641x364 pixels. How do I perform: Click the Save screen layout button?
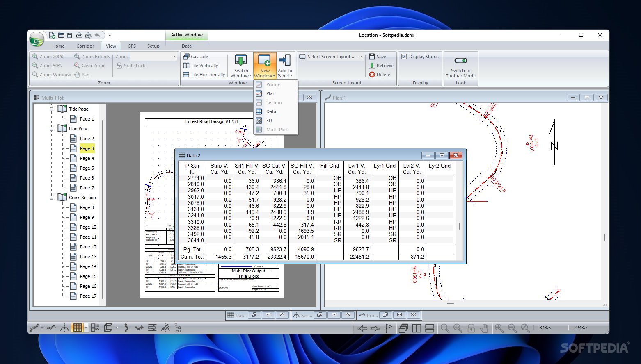[378, 57]
